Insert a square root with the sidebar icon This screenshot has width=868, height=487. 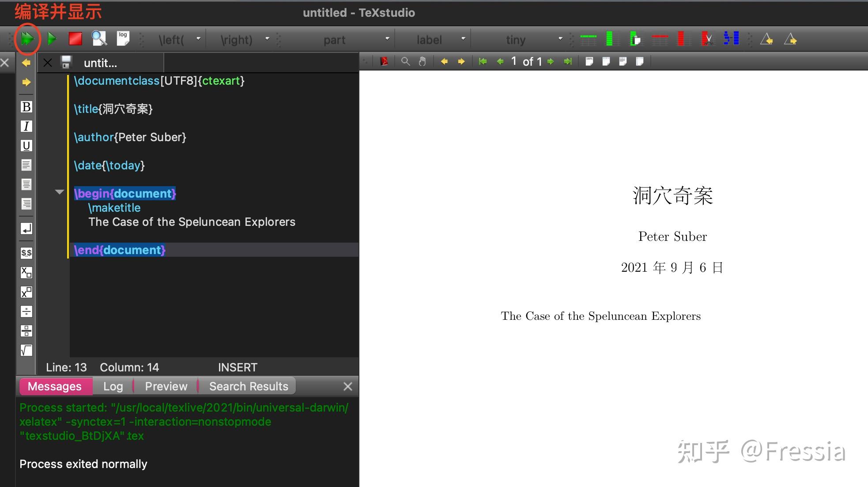[x=26, y=350]
